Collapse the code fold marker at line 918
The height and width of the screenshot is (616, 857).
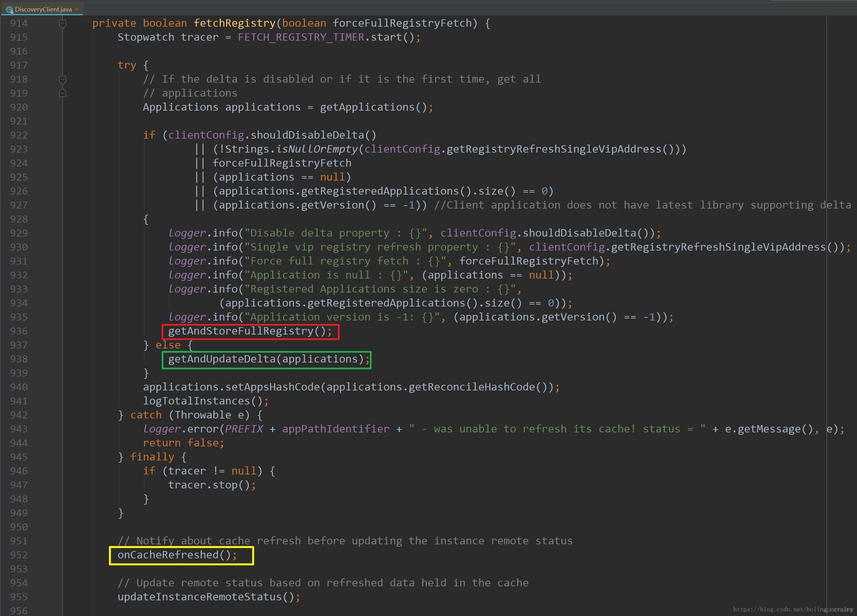(x=62, y=79)
